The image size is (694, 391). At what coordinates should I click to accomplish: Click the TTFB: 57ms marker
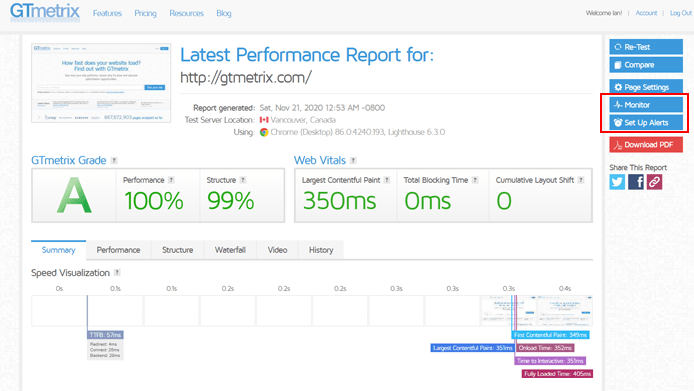pyautogui.click(x=105, y=335)
